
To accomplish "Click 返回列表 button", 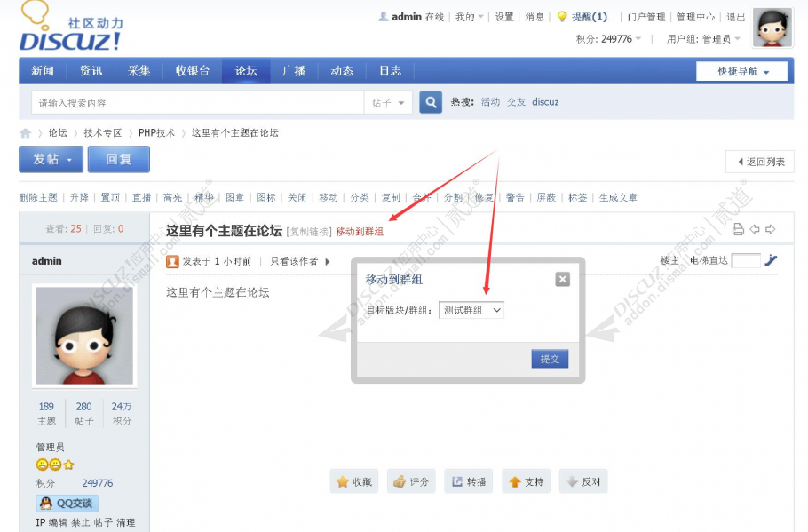I will pyautogui.click(x=760, y=162).
